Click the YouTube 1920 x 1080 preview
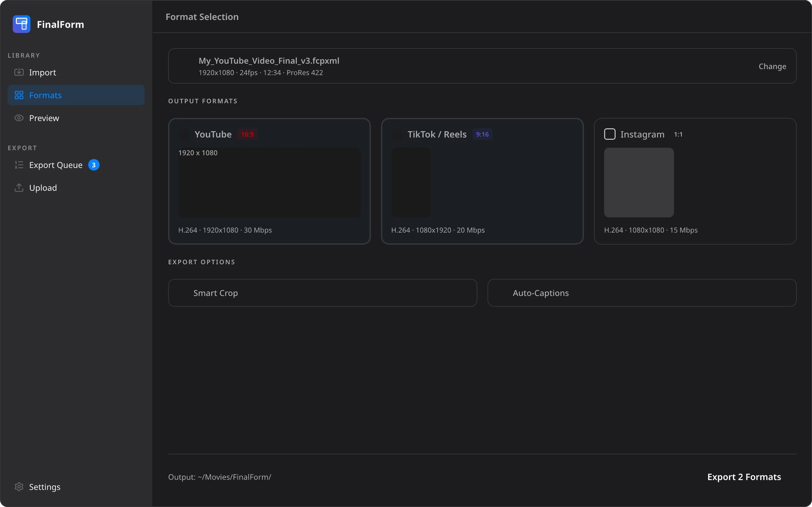The height and width of the screenshot is (507, 812). point(269,183)
